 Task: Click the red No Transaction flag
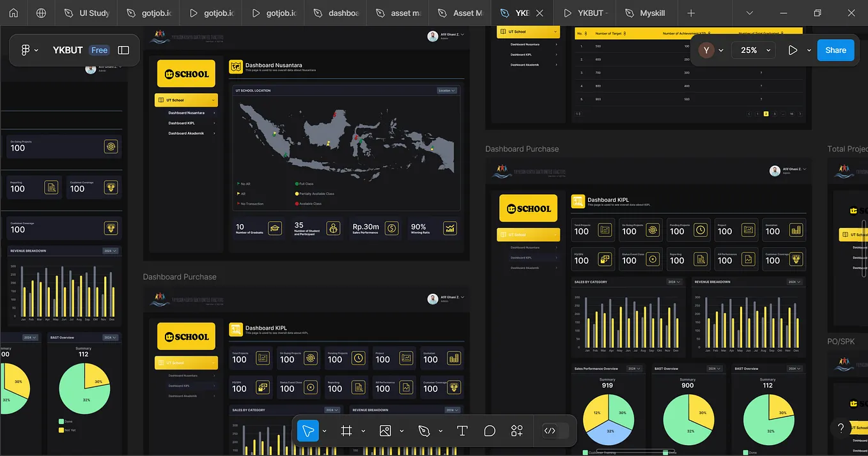click(238, 204)
